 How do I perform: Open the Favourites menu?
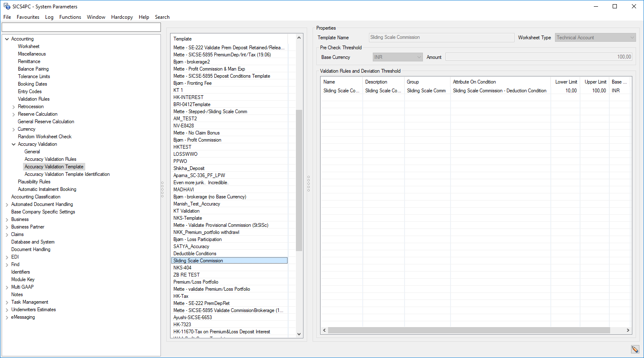point(28,17)
